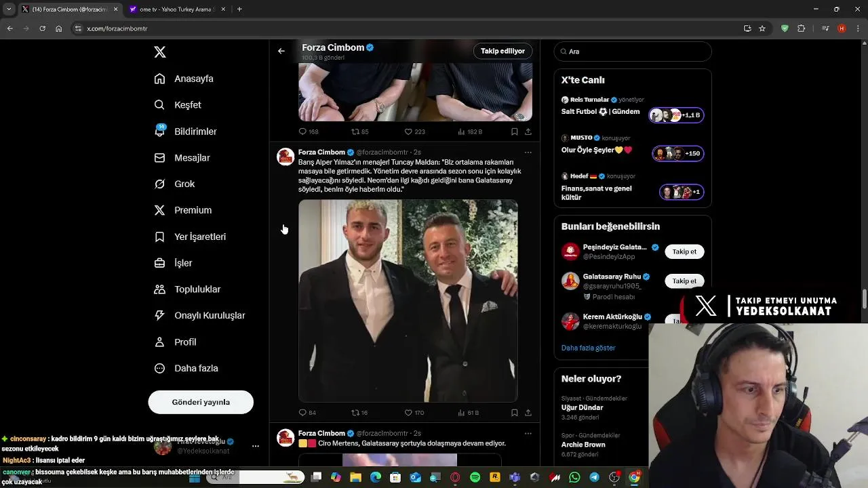The image size is (868, 488).
Task: Open a new Chrome tab
Action: tap(239, 9)
